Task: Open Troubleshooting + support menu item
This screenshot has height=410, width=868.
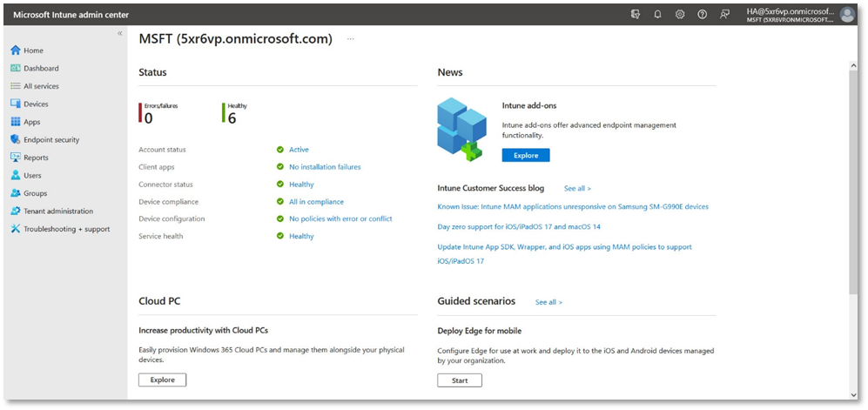Action: pos(66,229)
